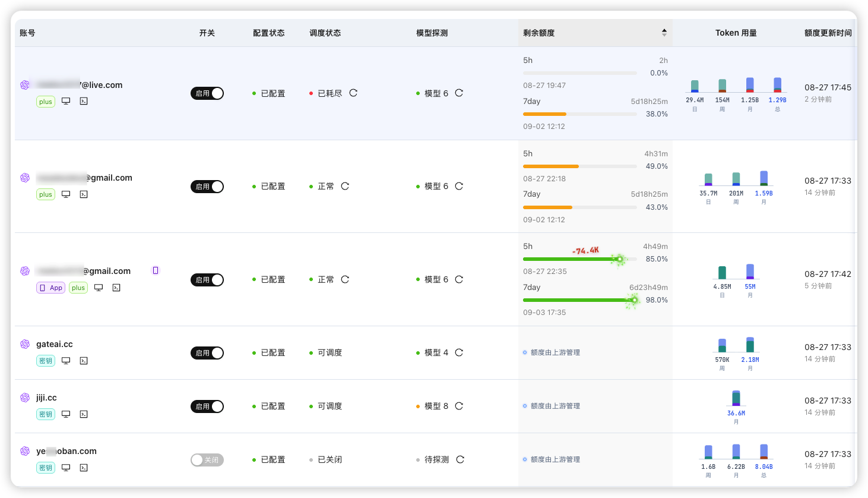Click the 7day 38.0% progress bar
Image resolution: width=868 pixels, height=498 pixels.
coord(579,114)
